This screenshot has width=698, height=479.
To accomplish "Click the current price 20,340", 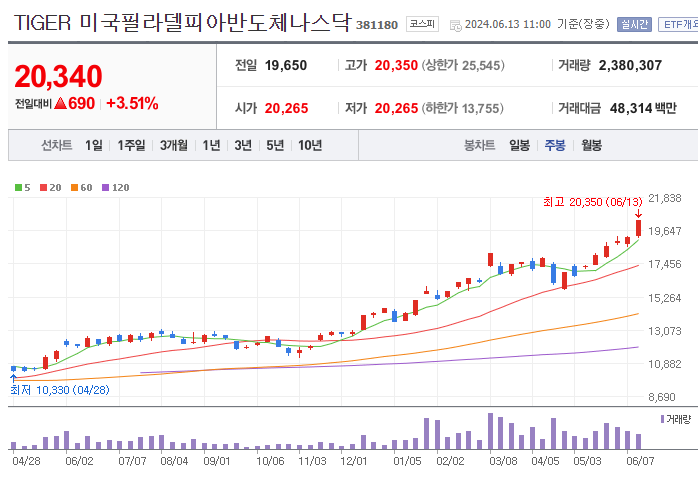I will pos(58,76).
